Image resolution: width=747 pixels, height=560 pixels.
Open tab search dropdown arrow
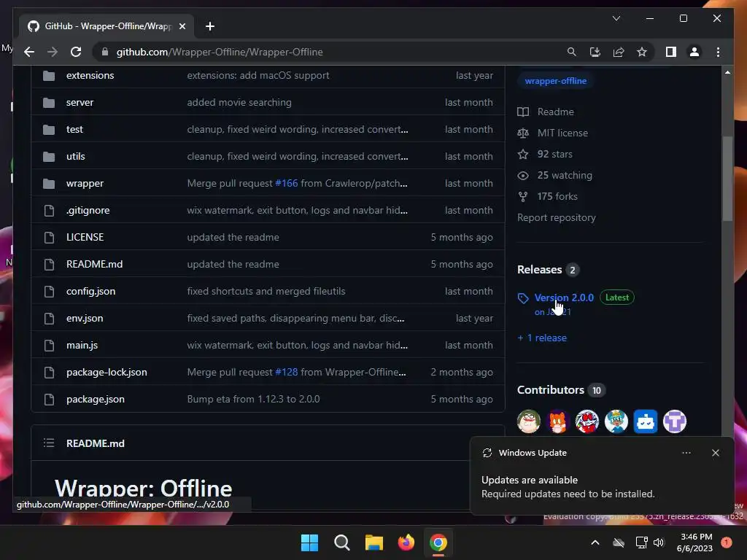(x=616, y=18)
